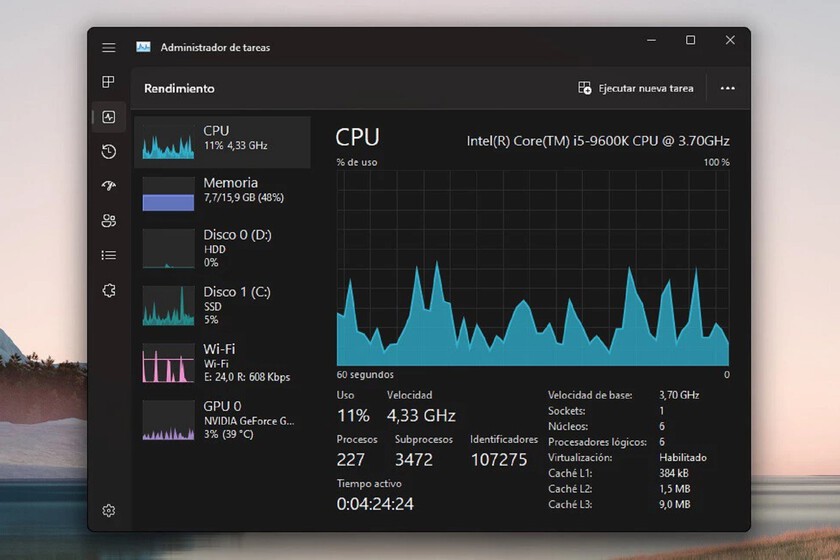This screenshot has height=560, width=840.
Task: Open the GPU 0 NVIDIA GeForce entry
Action: 222,420
